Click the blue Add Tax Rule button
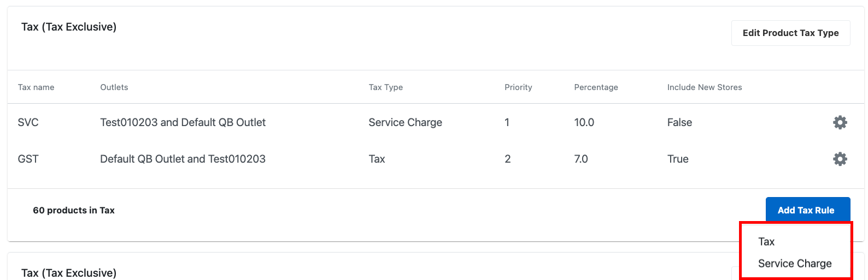The image size is (868, 280). (x=807, y=210)
